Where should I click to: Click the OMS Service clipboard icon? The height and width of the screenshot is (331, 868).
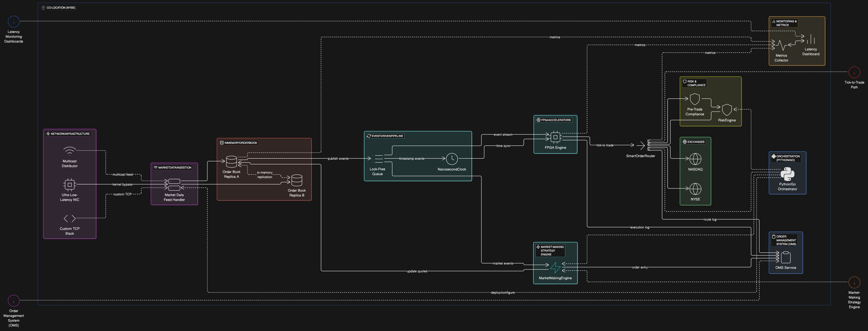tap(785, 257)
